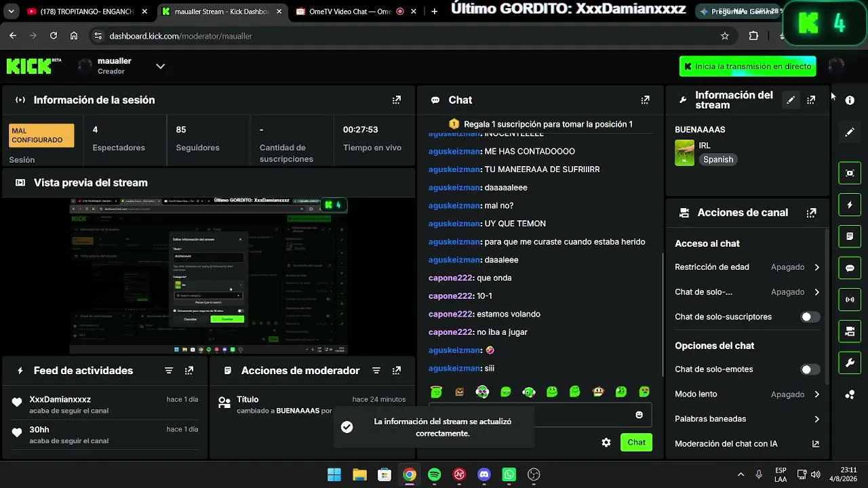Toggle the chat panel sidebar icon
This screenshot has height=488, width=868.
[x=850, y=268]
